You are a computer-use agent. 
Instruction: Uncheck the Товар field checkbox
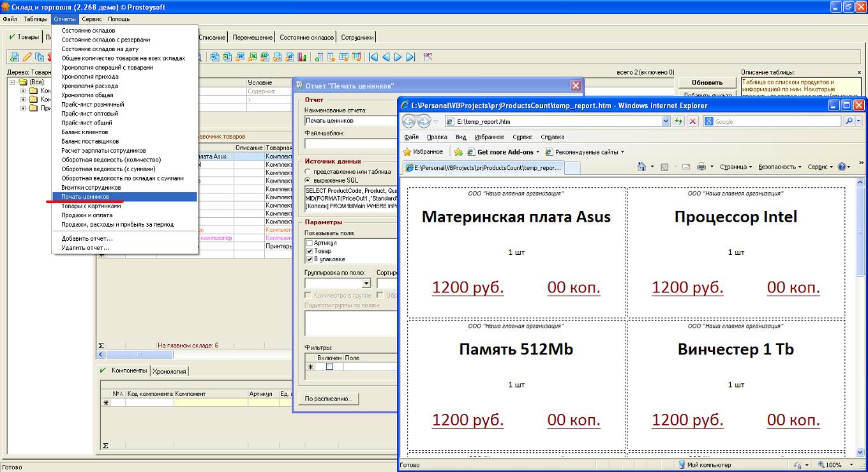click(310, 251)
